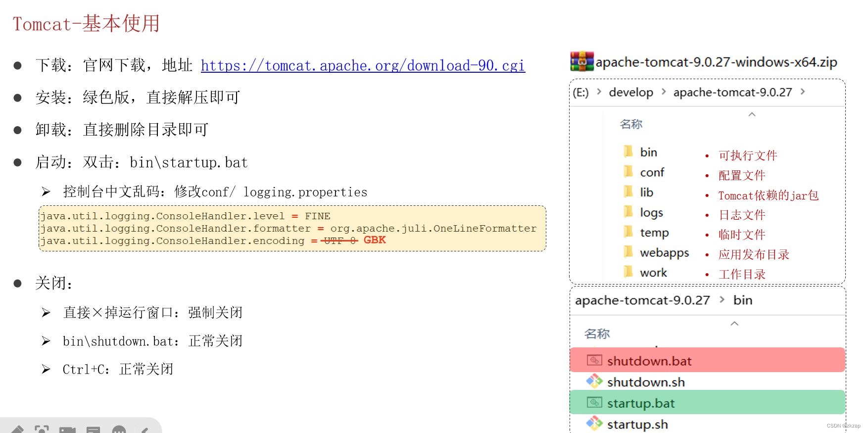Expand chevron after apache-tomcat-9.0.27 in top explorer
The image size is (868, 433).
[x=803, y=92]
